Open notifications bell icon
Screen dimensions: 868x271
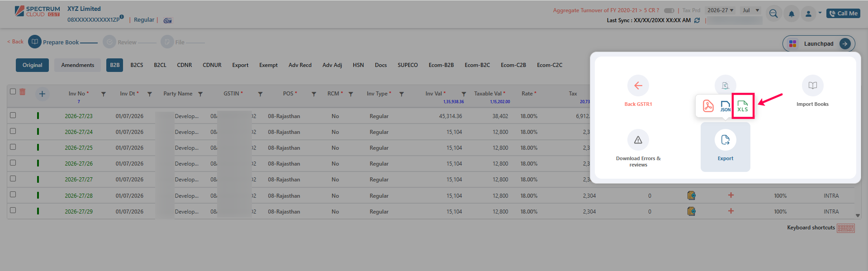(x=792, y=14)
